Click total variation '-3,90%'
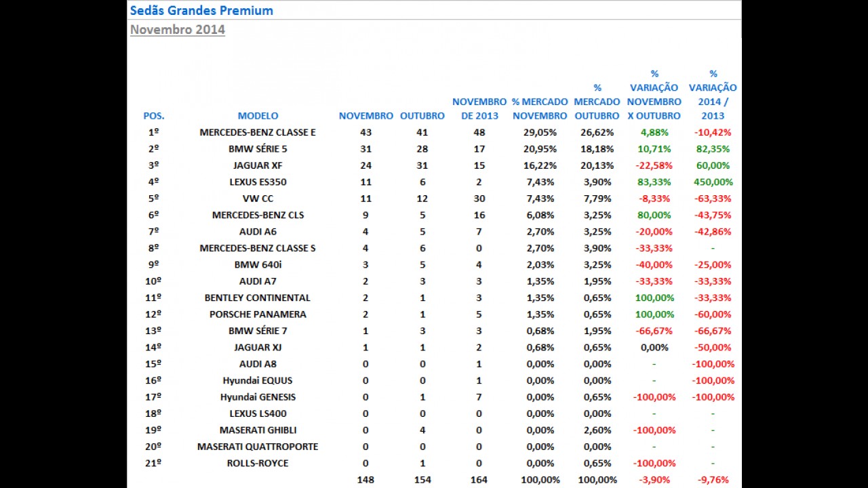868x488 pixels. (654, 480)
